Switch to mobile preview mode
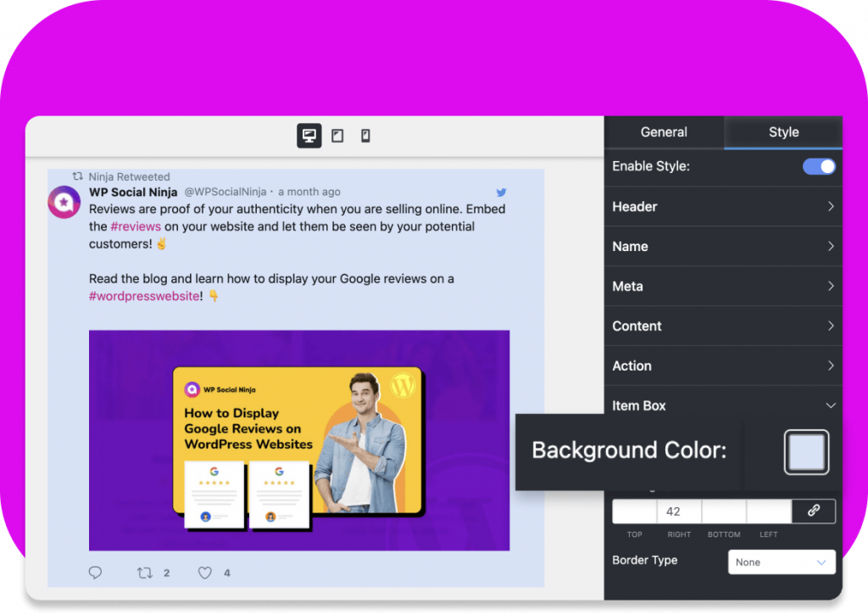 pyautogui.click(x=365, y=136)
